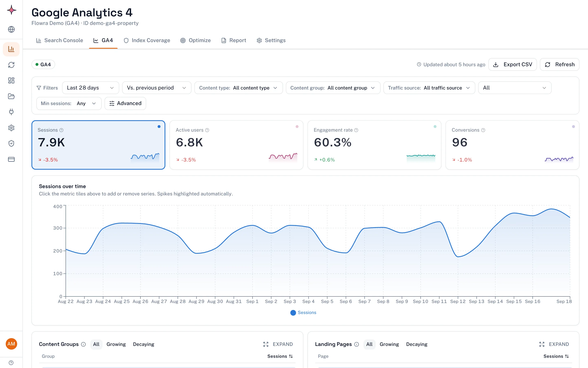The width and height of the screenshot is (588, 368).
Task: Open the globe icon in sidebar
Action: (11, 29)
